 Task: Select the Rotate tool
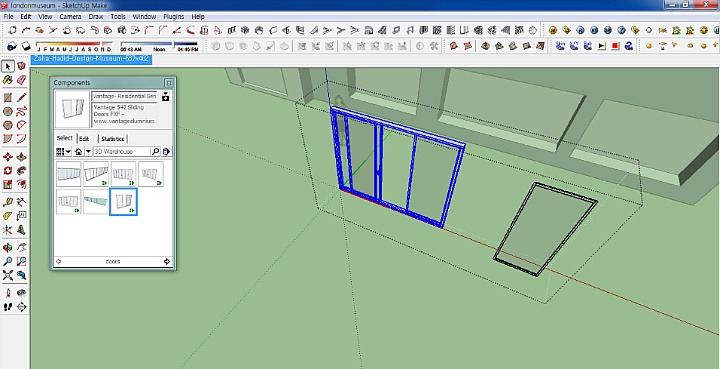point(8,171)
